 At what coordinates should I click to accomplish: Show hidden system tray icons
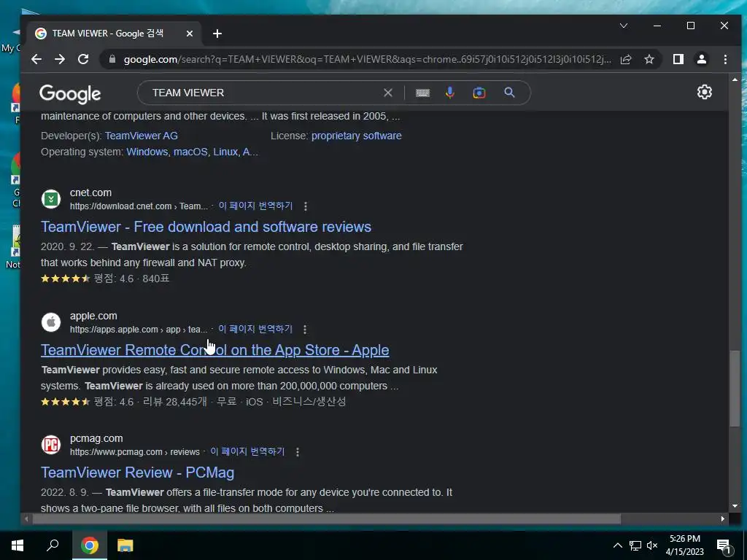(x=617, y=545)
